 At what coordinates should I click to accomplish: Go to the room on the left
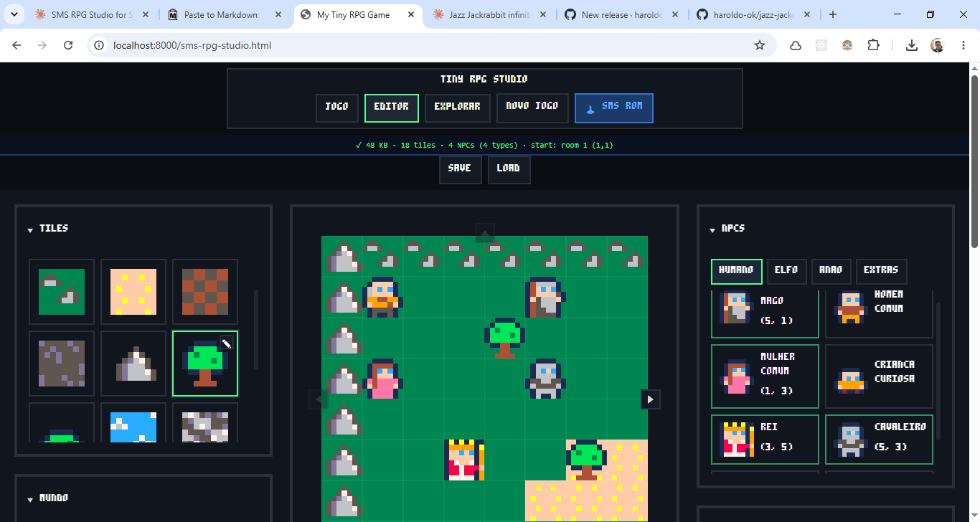tap(319, 399)
